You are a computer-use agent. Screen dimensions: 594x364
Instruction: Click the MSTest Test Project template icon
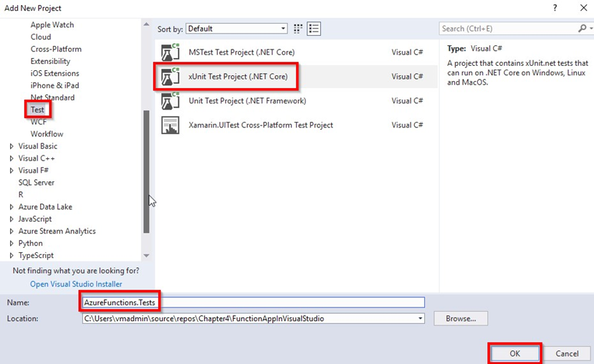170,52
